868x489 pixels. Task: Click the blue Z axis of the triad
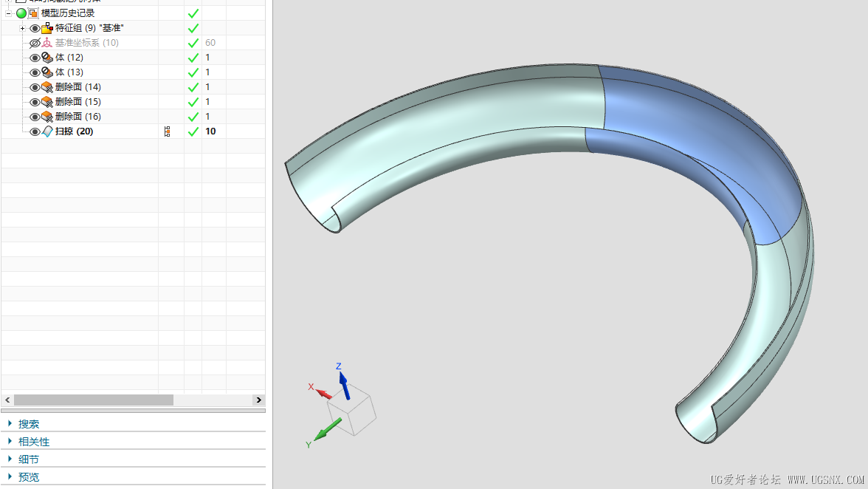(343, 385)
